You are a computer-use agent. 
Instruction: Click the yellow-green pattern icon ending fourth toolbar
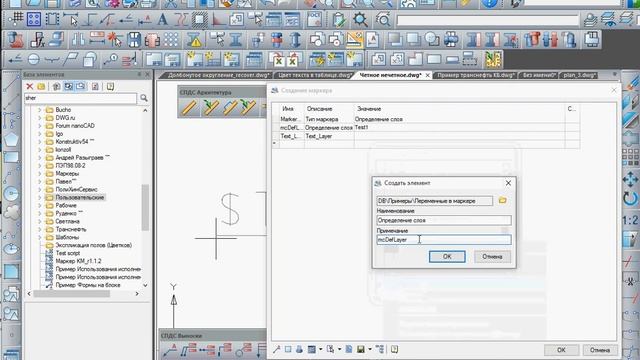pos(493,60)
